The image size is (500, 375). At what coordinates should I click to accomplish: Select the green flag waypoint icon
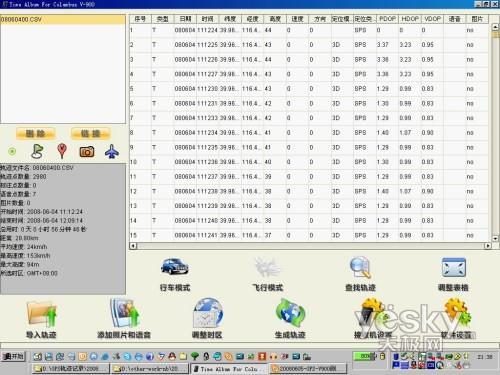pos(37,151)
